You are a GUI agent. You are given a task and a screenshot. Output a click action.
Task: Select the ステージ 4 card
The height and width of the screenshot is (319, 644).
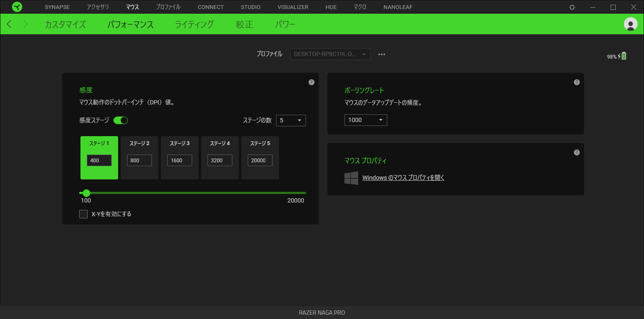[220, 158]
